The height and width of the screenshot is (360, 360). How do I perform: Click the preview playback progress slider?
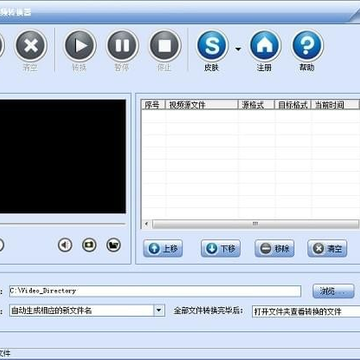click(x=63, y=224)
